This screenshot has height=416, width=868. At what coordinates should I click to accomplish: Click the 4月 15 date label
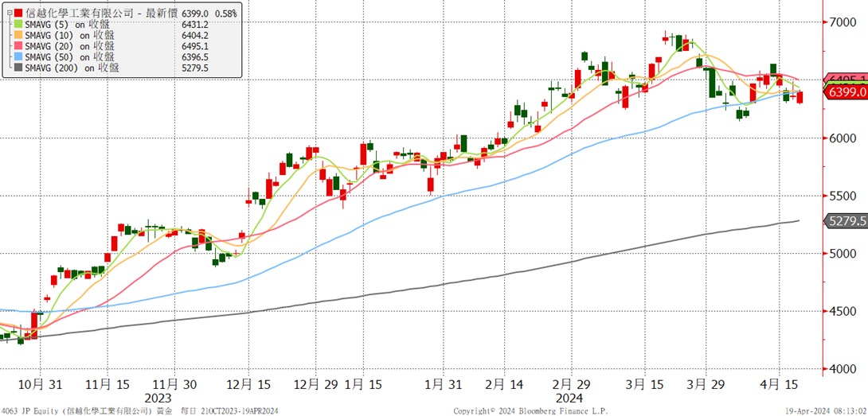pos(780,383)
